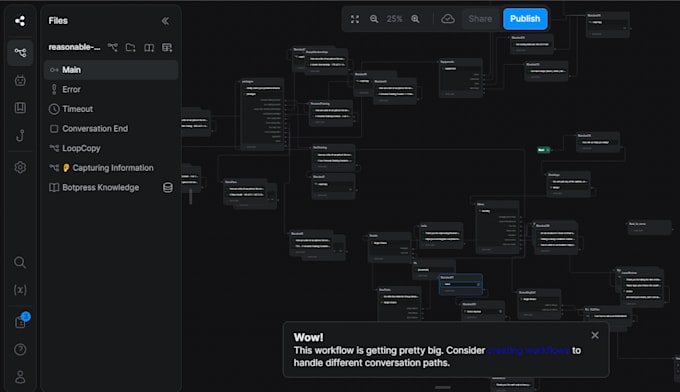Click the Botpress logo icon
680x392 pixels.
pos(20,21)
